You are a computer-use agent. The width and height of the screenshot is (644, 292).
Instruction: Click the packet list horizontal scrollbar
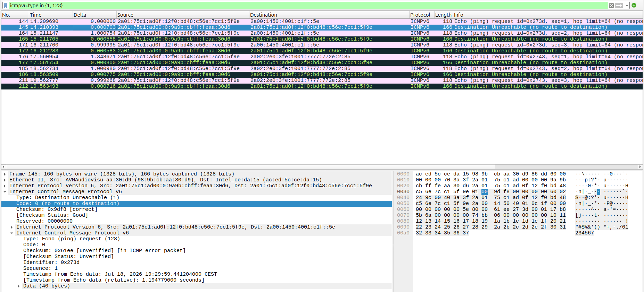322,167
